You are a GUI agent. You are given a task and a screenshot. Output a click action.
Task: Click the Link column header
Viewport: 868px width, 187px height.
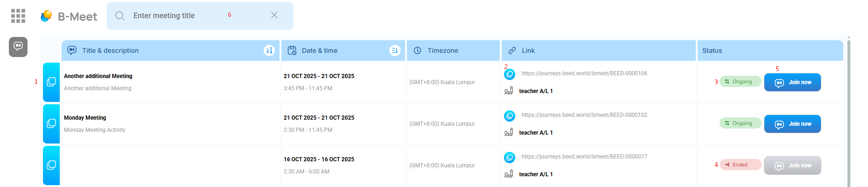[528, 50]
